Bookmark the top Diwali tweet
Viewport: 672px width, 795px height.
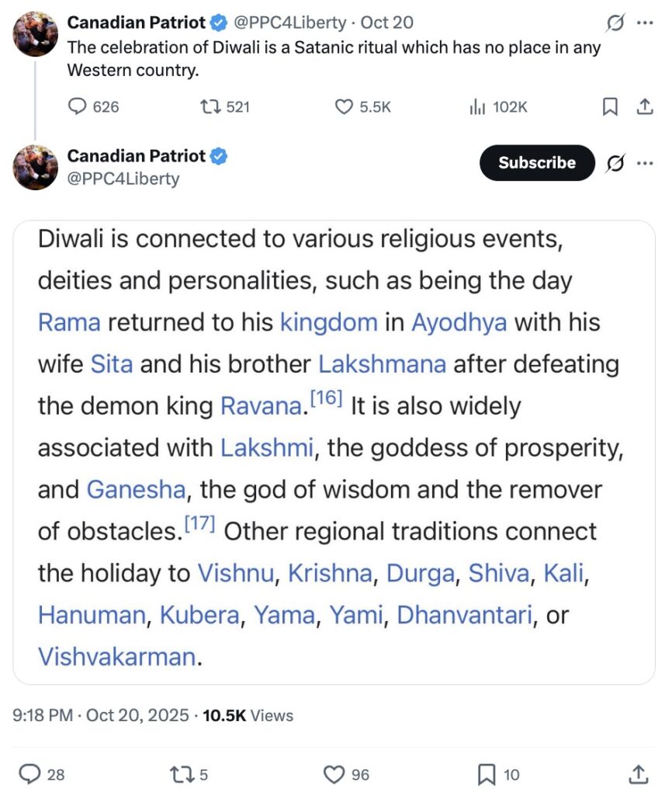tap(611, 107)
